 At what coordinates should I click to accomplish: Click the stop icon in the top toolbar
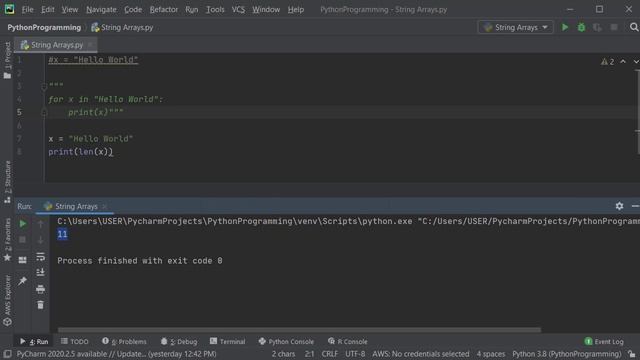click(614, 27)
